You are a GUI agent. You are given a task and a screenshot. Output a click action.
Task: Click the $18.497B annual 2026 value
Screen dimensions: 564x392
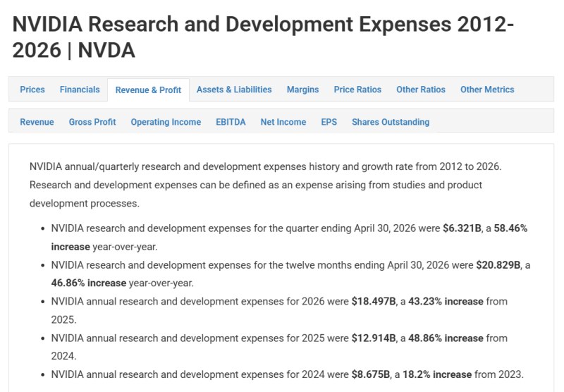click(x=374, y=301)
